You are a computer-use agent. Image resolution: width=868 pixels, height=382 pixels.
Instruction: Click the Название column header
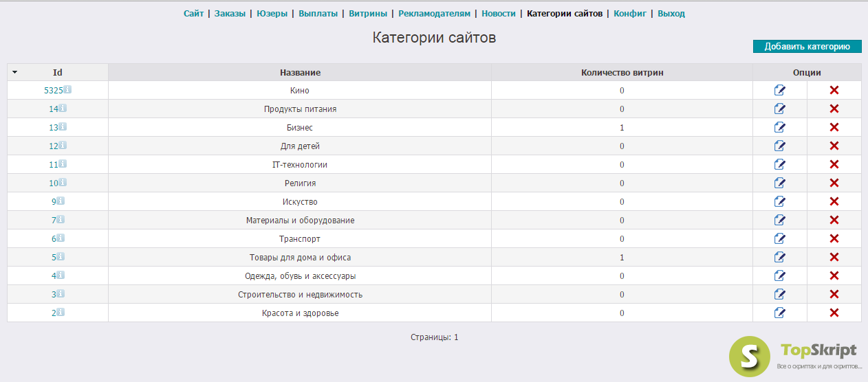pos(300,72)
